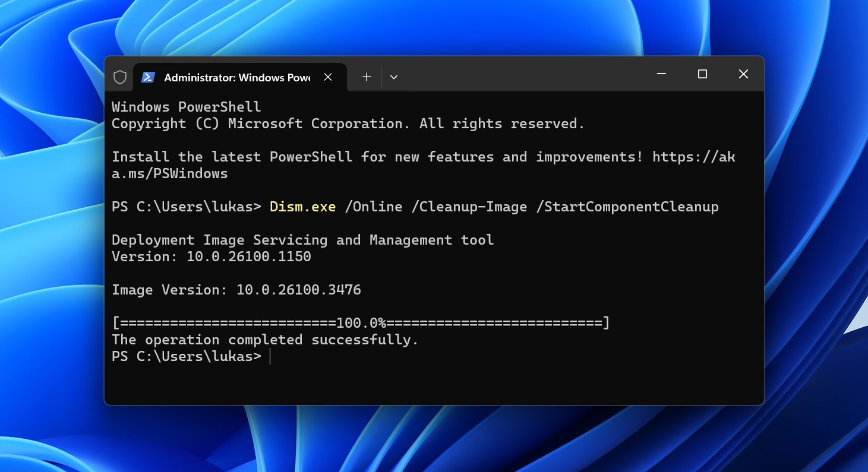Expand the new tab profile dropdown arrow
The width and height of the screenshot is (868, 472).
(393, 77)
